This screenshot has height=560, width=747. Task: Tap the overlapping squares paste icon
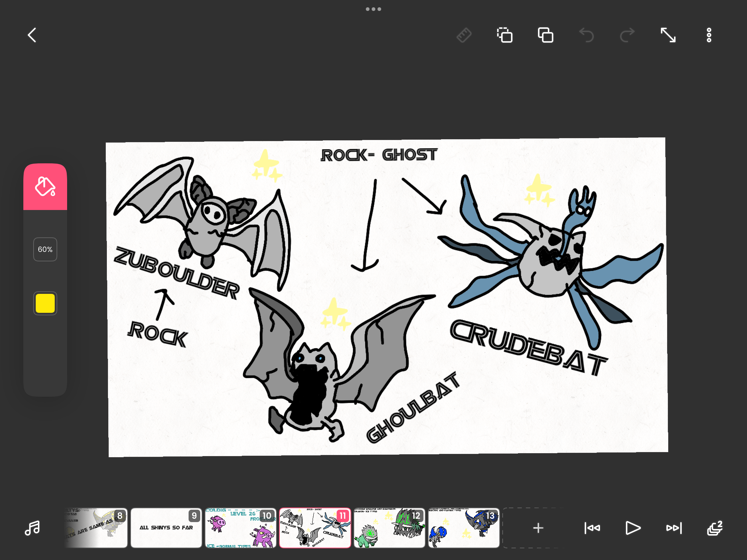pyautogui.click(x=546, y=35)
